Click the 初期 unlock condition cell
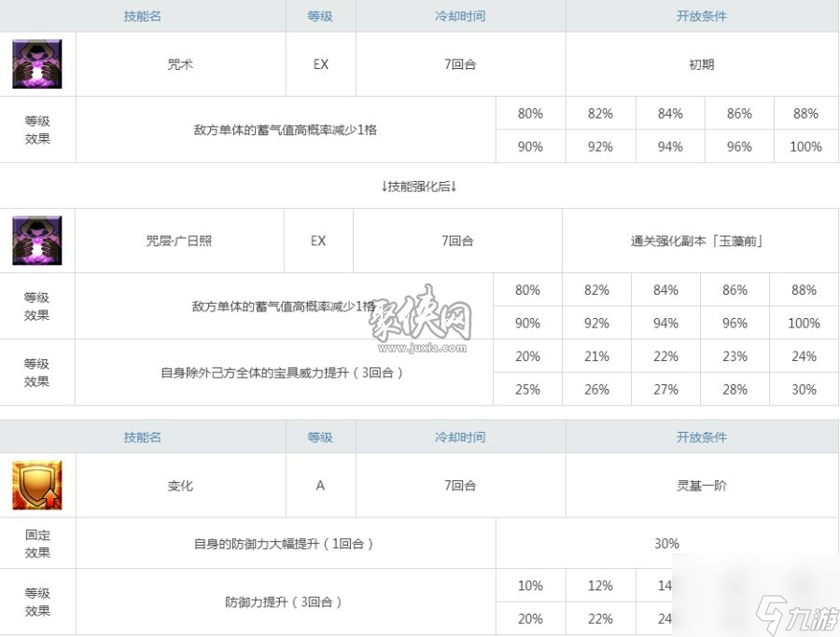The image size is (840, 637). click(702, 64)
